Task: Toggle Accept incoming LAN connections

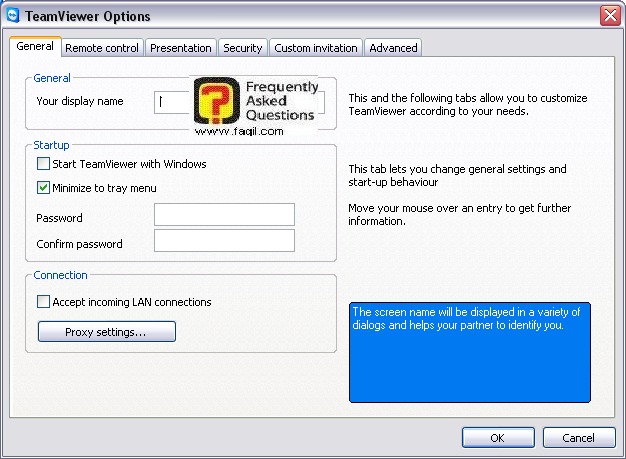Action: [x=44, y=302]
